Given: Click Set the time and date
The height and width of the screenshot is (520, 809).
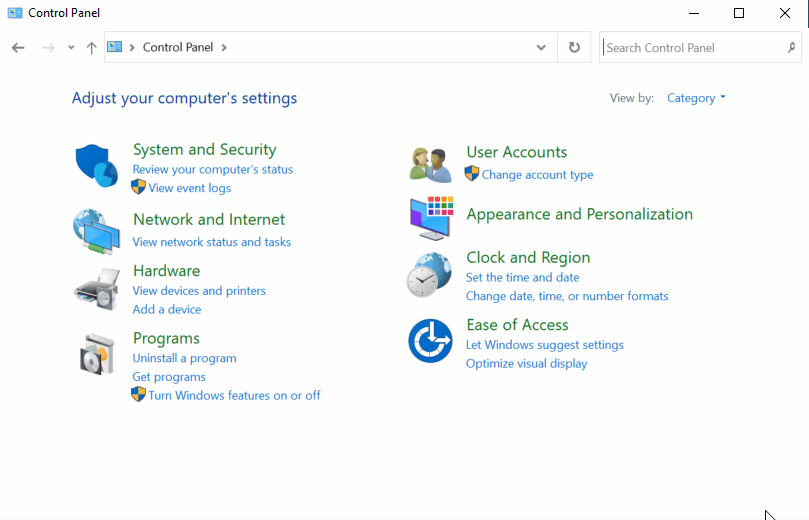Looking at the screenshot, I should [x=522, y=278].
